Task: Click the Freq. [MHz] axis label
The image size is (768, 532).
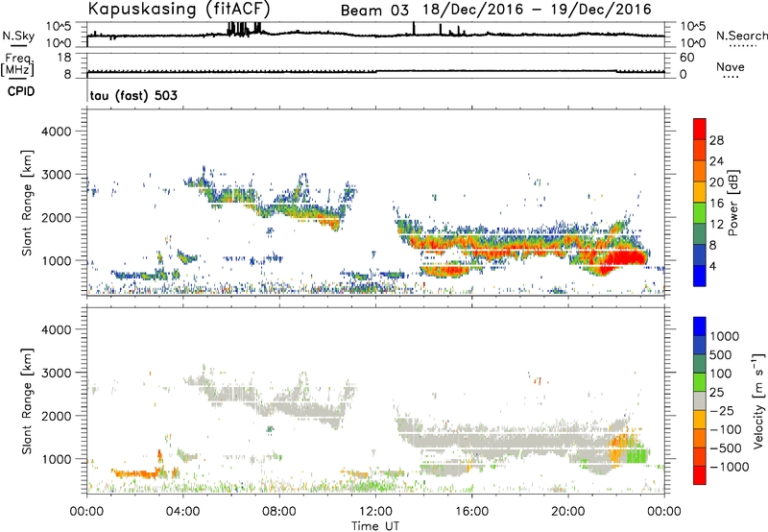Action: coord(18,65)
